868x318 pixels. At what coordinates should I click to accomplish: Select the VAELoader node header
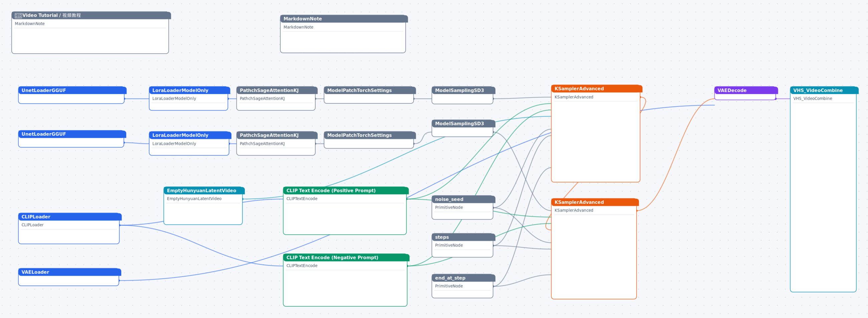[69, 272]
